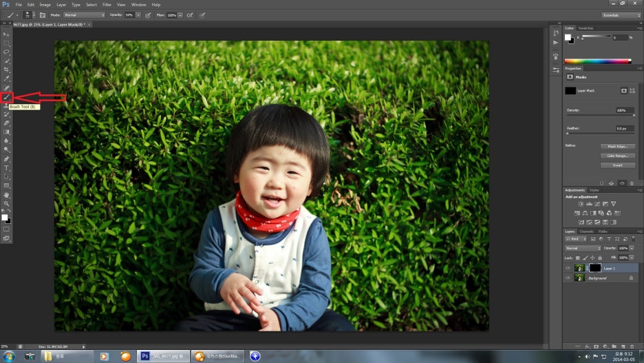Pick the Zoom tool in the toolbox
The width and height of the screenshot is (644, 363).
tap(6, 204)
